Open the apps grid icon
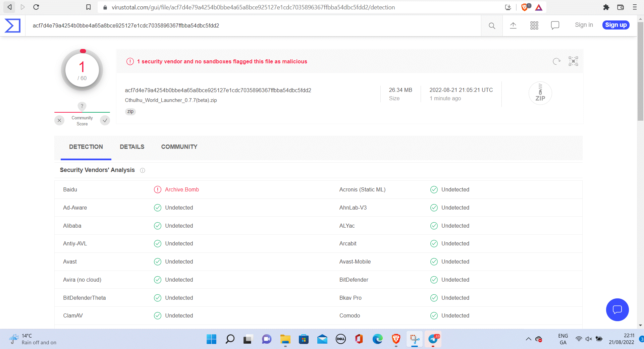The image size is (644, 349). [534, 25]
